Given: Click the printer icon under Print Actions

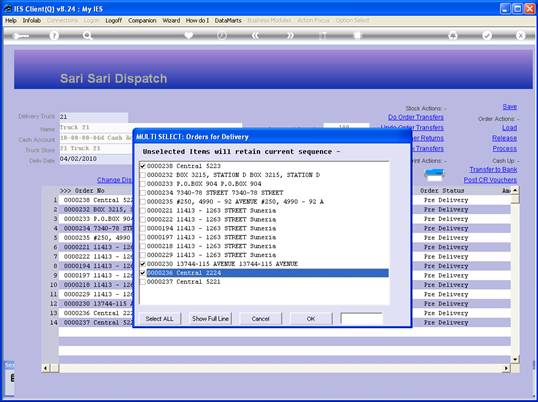Looking at the screenshot, I should pyautogui.click(x=434, y=175).
